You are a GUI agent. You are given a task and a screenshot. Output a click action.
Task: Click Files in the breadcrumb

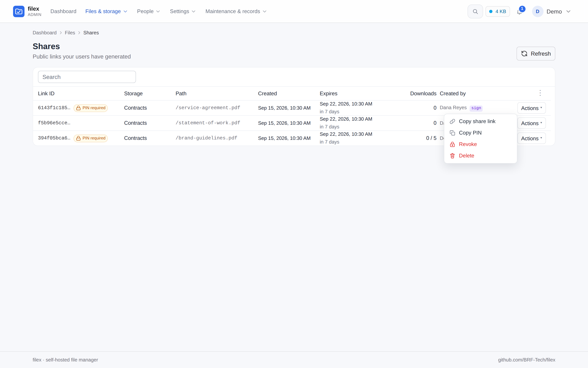(70, 33)
